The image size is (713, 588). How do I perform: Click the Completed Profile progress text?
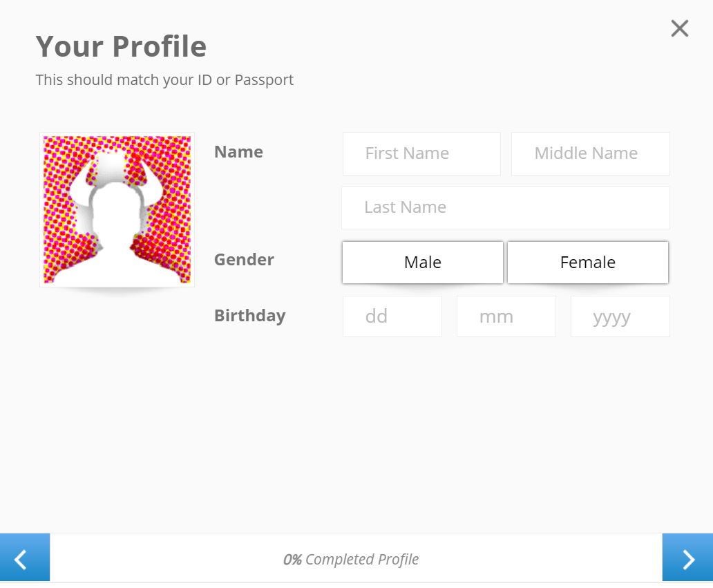coord(362,560)
